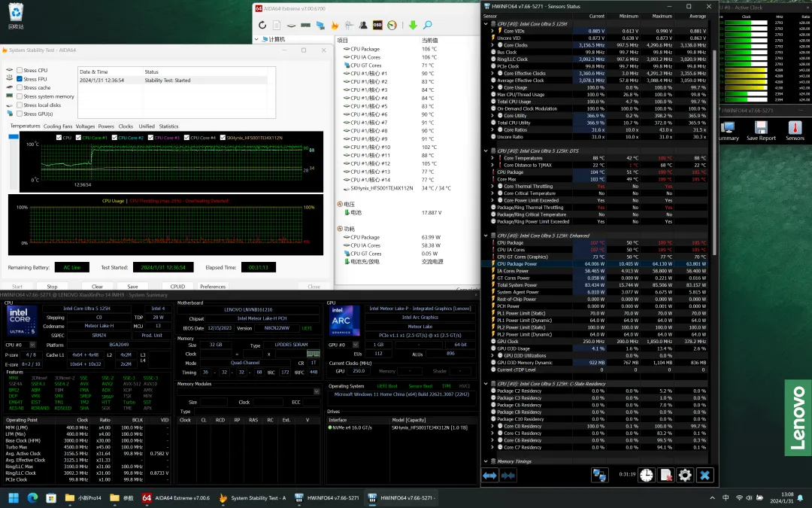
Task: Switch to the Unified tab
Action: point(147,126)
